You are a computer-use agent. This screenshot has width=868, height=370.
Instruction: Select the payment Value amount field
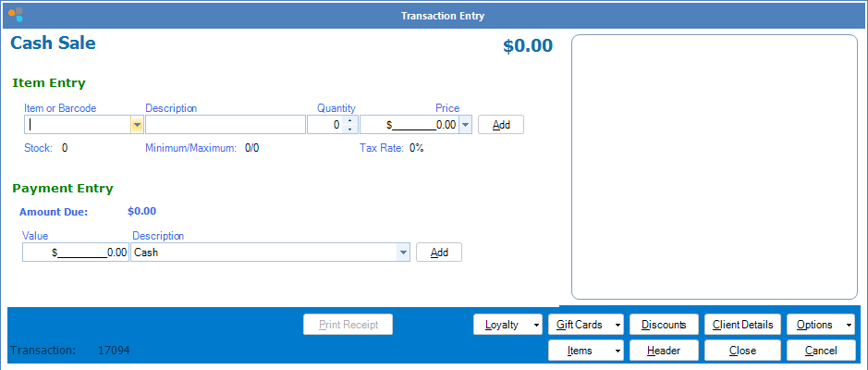click(x=76, y=252)
